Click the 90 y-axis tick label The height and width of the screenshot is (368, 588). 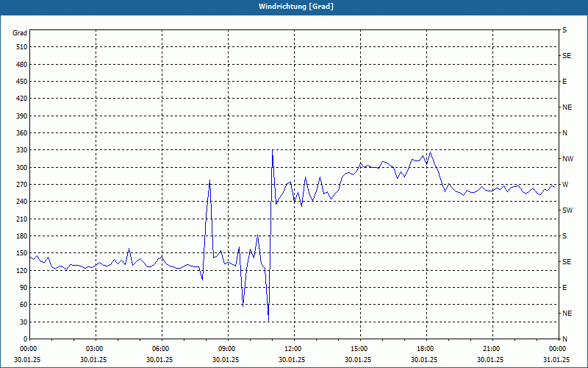point(23,288)
